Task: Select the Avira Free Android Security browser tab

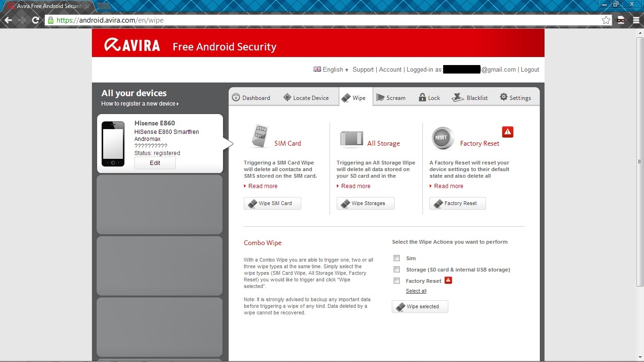Action: tap(48, 7)
